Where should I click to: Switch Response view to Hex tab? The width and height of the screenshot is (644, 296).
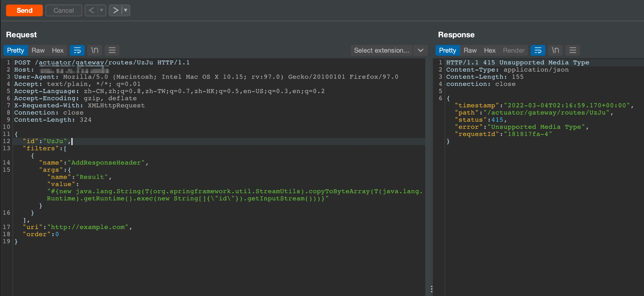[x=490, y=50]
